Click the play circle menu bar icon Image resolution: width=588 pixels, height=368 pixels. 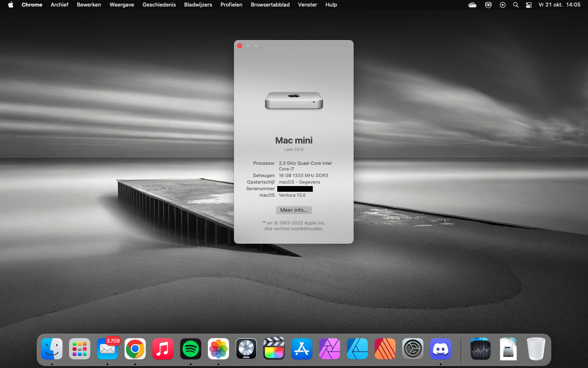503,5
